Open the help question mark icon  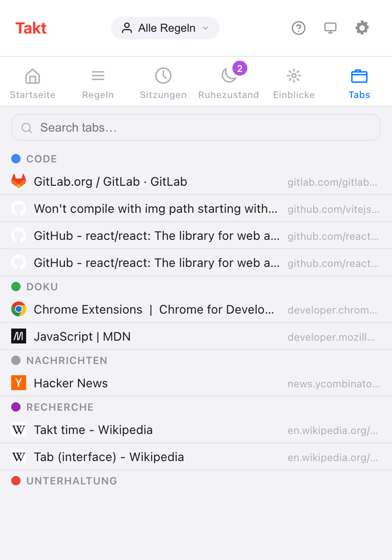pos(299,28)
